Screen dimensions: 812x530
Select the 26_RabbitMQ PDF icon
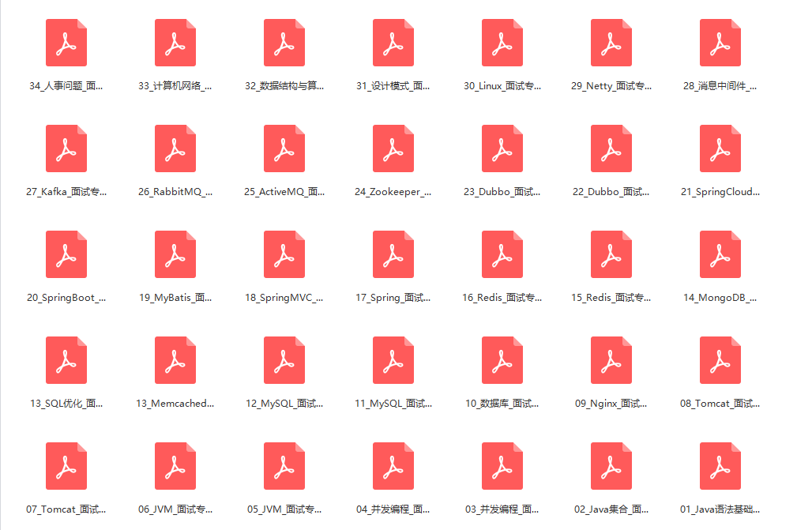coord(175,148)
